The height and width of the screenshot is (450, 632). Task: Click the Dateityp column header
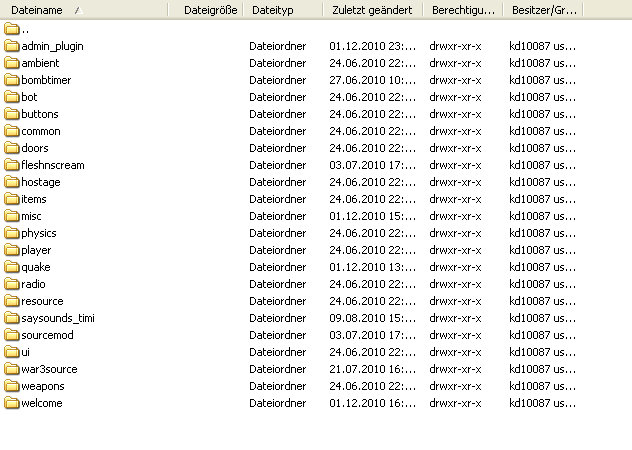[x=274, y=10]
